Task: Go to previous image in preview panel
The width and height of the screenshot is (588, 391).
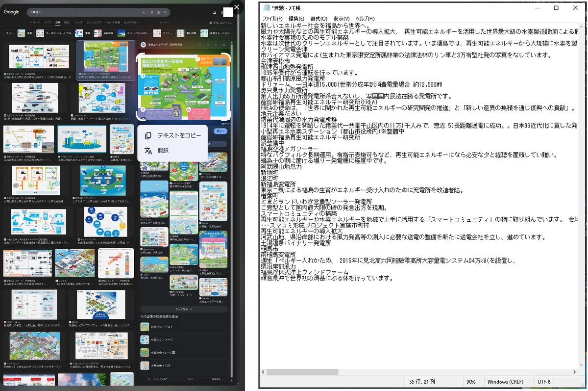Action: click(x=200, y=45)
